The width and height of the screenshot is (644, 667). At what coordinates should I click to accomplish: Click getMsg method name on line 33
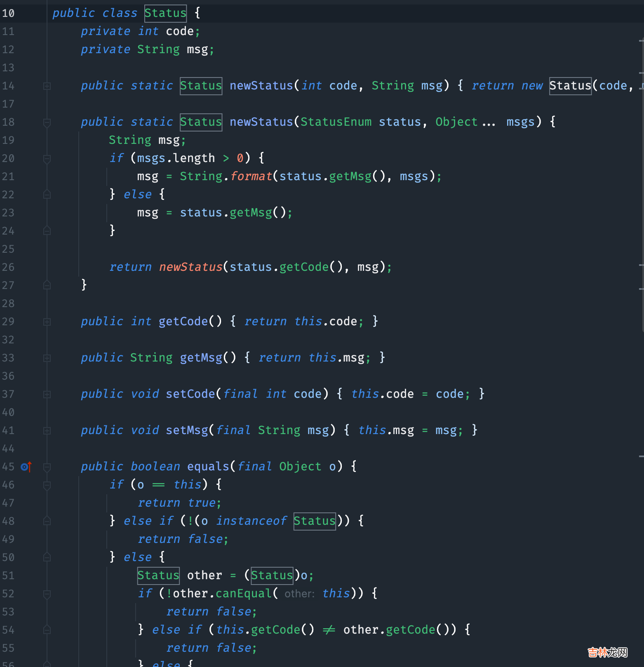click(201, 358)
